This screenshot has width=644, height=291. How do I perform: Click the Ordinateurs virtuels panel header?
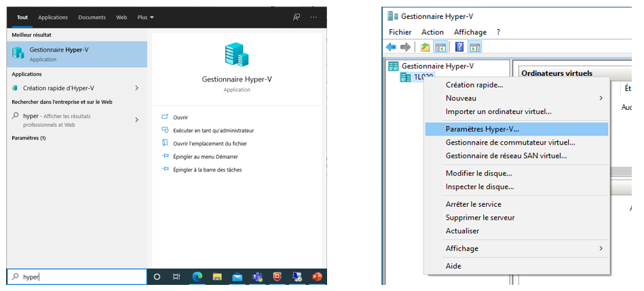[x=556, y=73]
